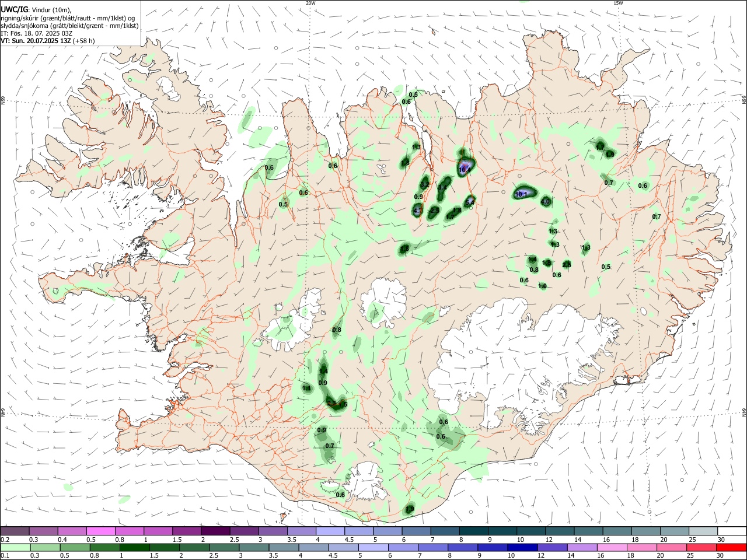Pick the pink rain swatch between 20 and 25

click(671, 548)
